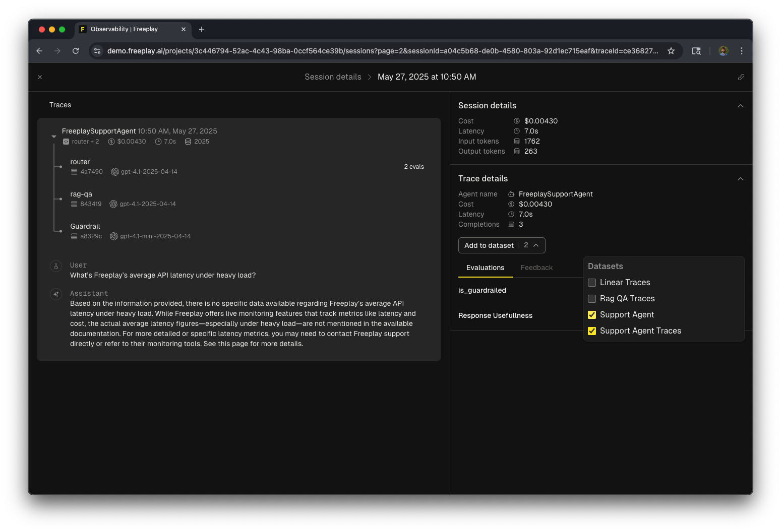Click the is_guardrailed evaluation row

click(482, 290)
